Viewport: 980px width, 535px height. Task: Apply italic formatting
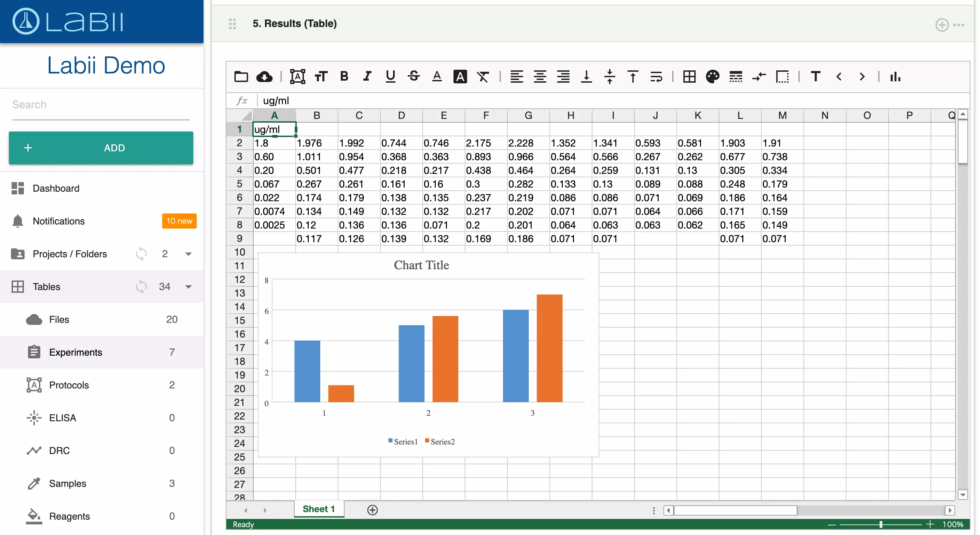pyautogui.click(x=367, y=77)
